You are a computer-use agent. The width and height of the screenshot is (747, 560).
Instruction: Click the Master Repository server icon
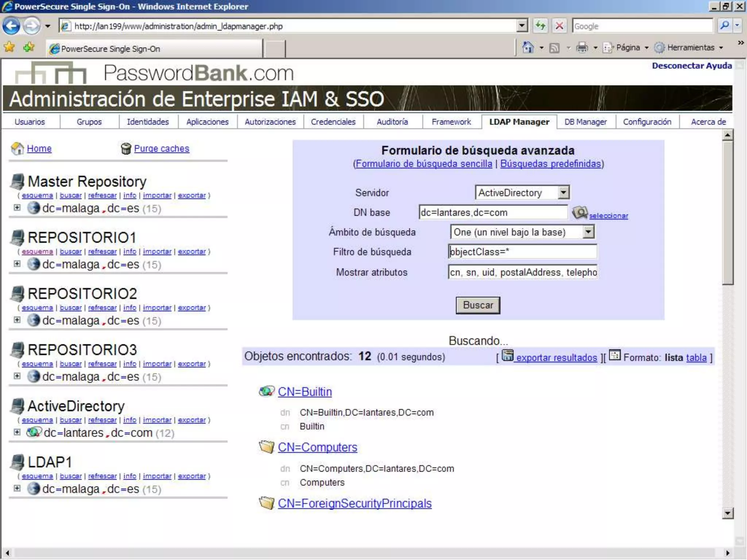coord(18,181)
